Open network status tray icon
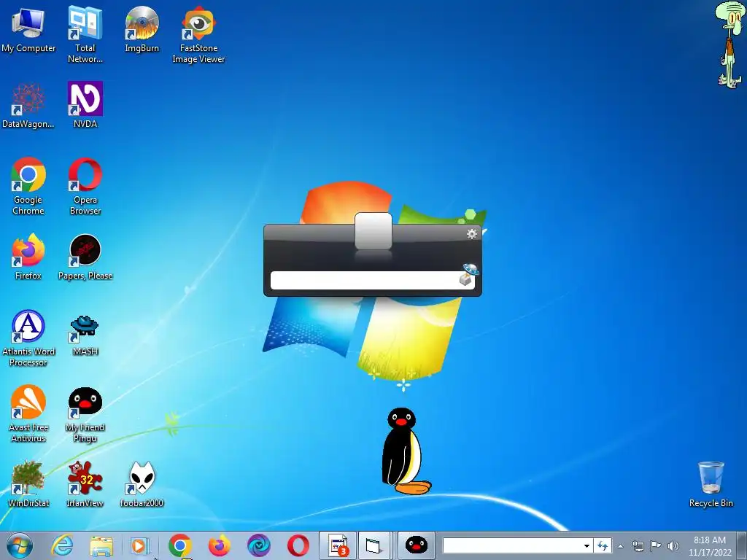747x560 pixels. point(638,546)
